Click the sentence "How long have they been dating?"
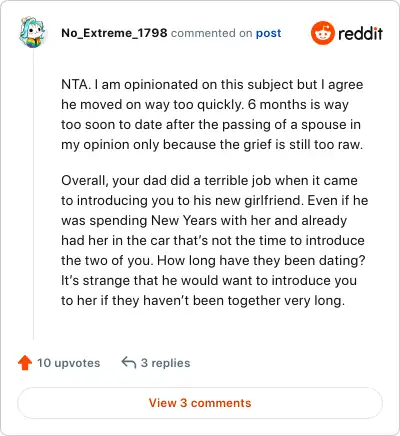Image resolution: width=400 pixels, height=436 pixels. click(x=261, y=260)
